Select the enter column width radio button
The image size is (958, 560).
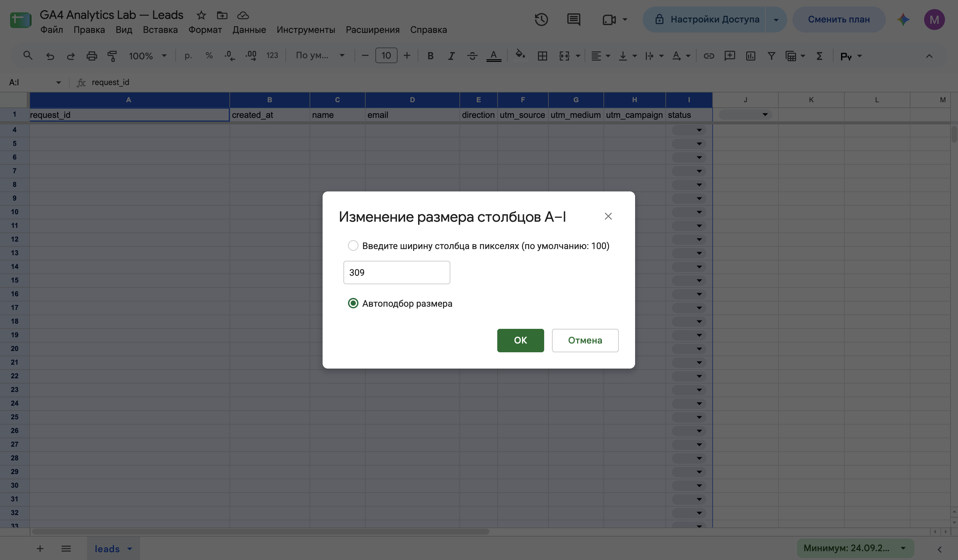(353, 245)
